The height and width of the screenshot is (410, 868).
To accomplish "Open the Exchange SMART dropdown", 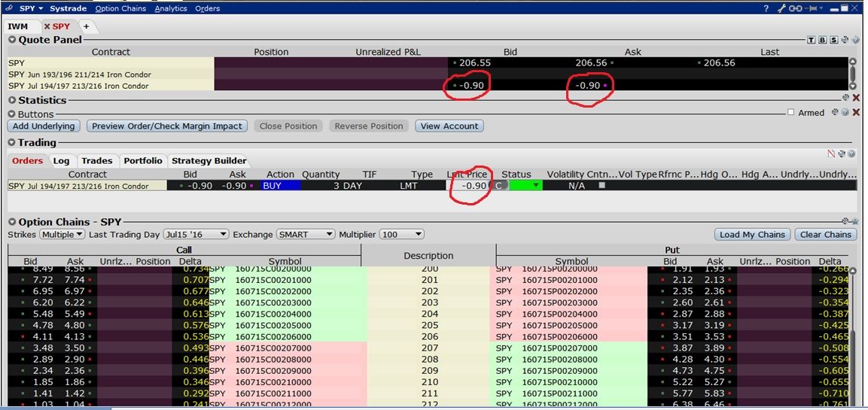I will [306, 235].
